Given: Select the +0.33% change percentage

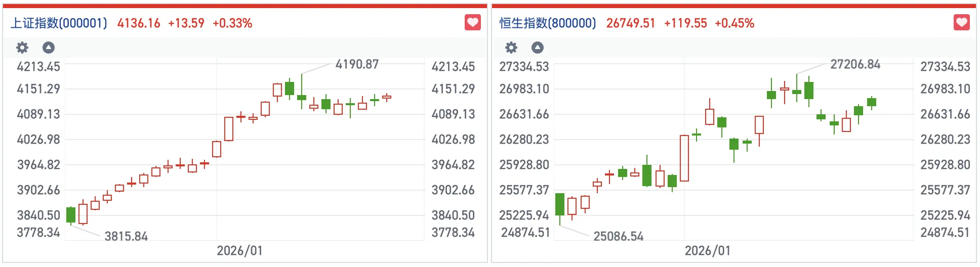Looking at the screenshot, I should point(232,23).
